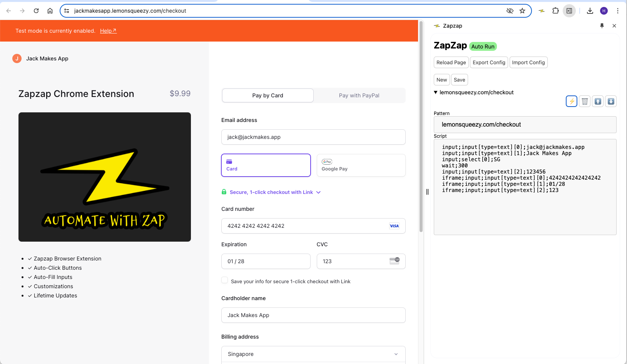Image resolution: width=627 pixels, height=364 pixels.
Task: Click the crossed-out eye icon in address bar
Action: (x=510, y=11)
